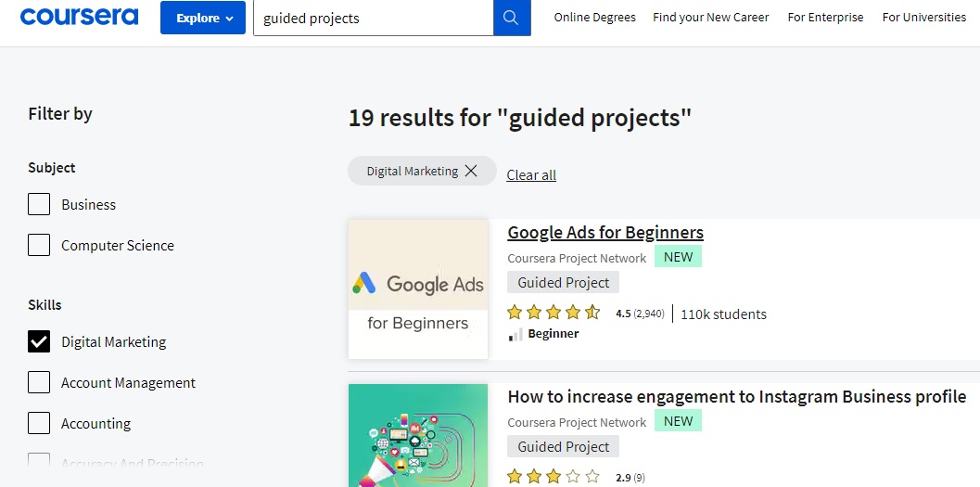
Task: Remove Digital Marketing filter chip with X
Action: [471, 171]
